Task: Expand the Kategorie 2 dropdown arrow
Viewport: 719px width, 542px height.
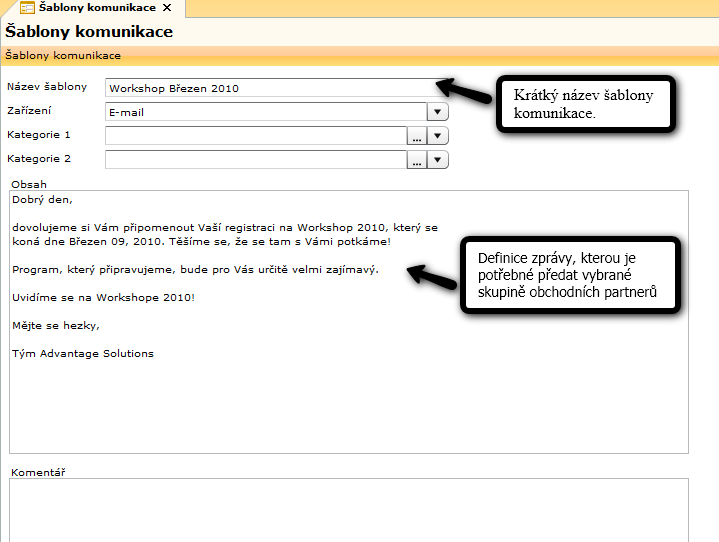Action: pyautogui.click(x=438, y=160)
